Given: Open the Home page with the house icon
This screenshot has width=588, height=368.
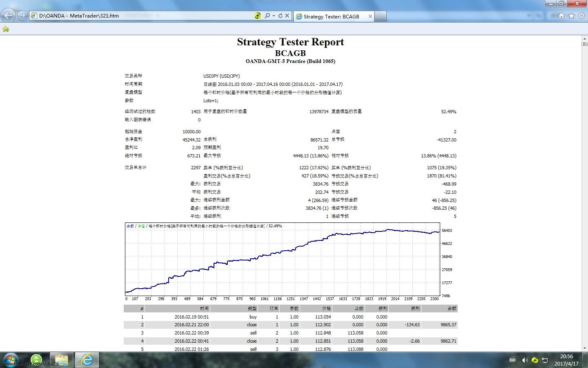Looking at the screenshot, I should pos(561,16).
